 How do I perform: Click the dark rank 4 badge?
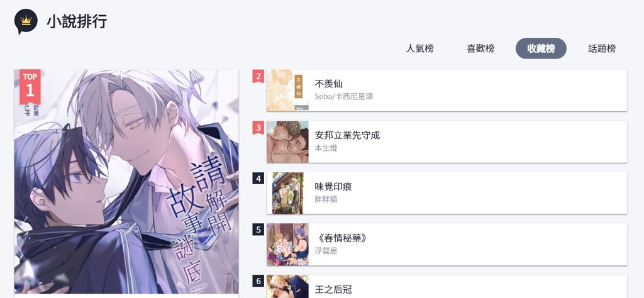click(258, 178)
